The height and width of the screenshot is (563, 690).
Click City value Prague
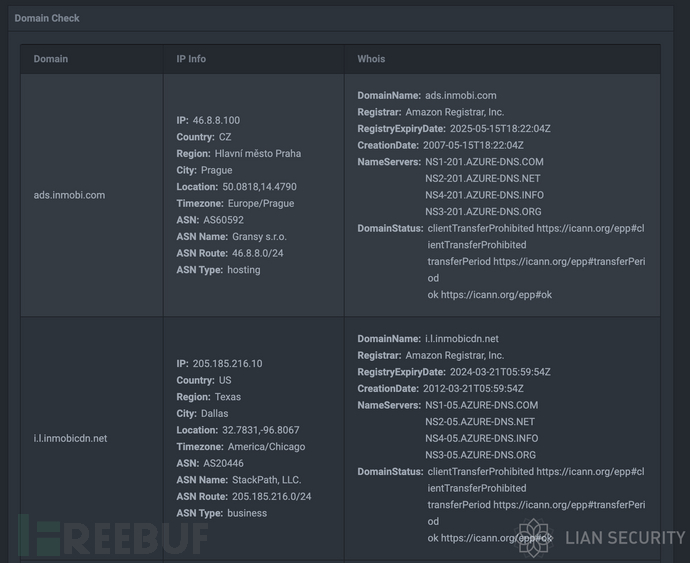point(217,170)
